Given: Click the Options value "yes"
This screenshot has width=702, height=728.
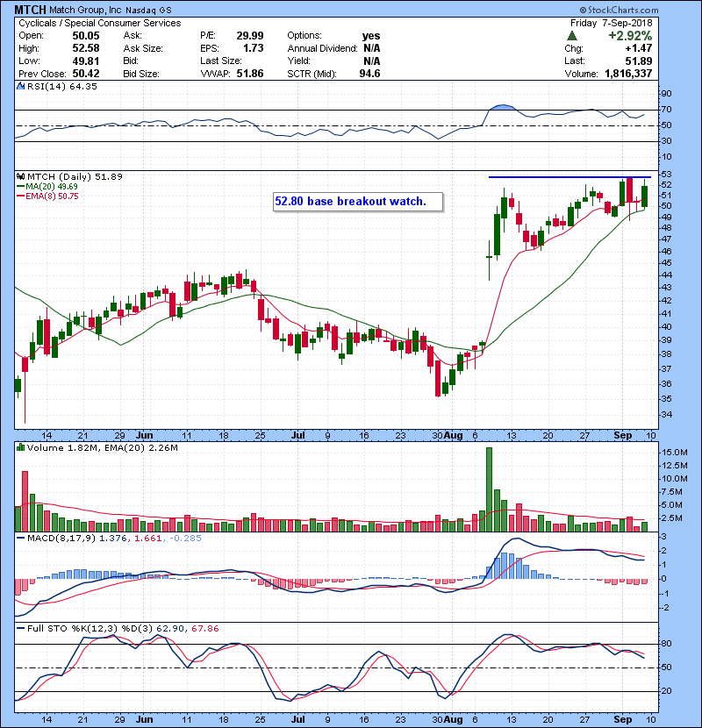Looking at the screenshot, I should pos(371,36).
